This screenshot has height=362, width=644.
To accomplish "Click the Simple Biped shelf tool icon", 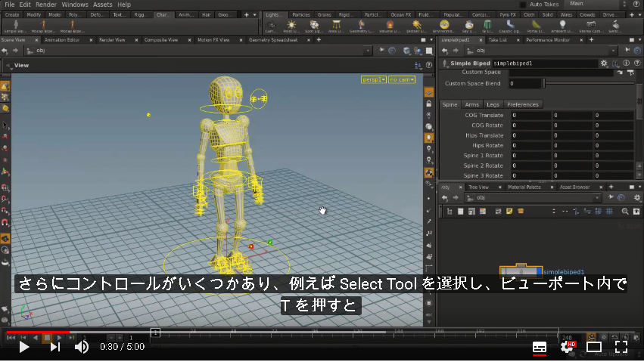I will click(x=16, y=26).
